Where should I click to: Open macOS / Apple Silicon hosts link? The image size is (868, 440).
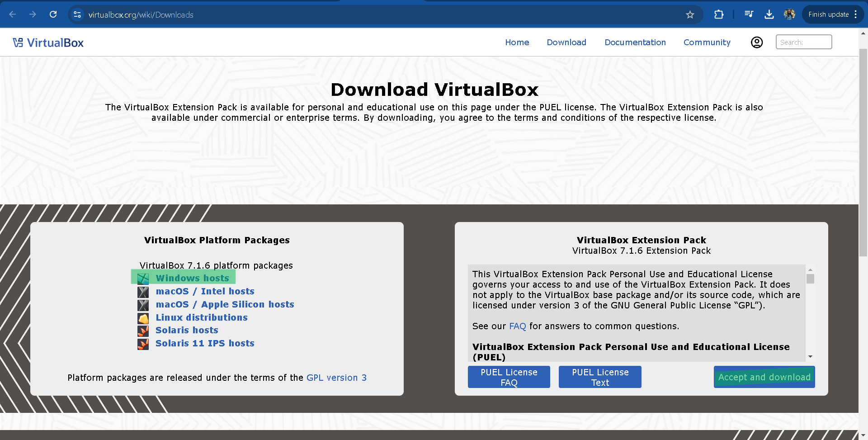tap(225, 304)
